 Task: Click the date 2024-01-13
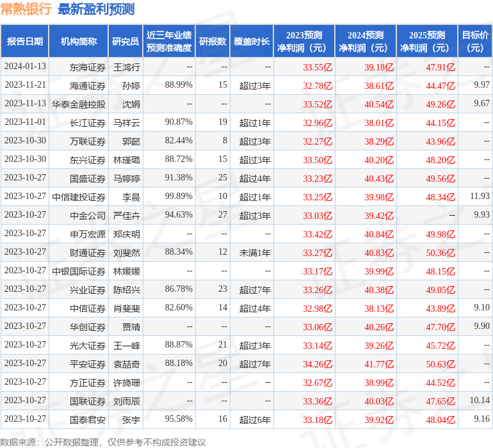(25, 67)
